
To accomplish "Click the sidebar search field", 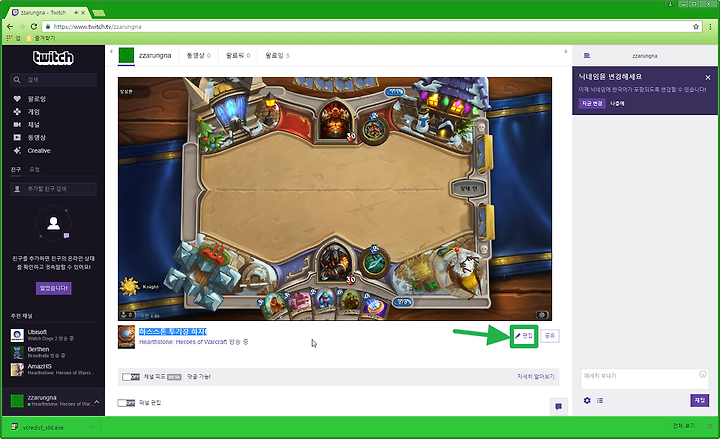I will [54, 80].
